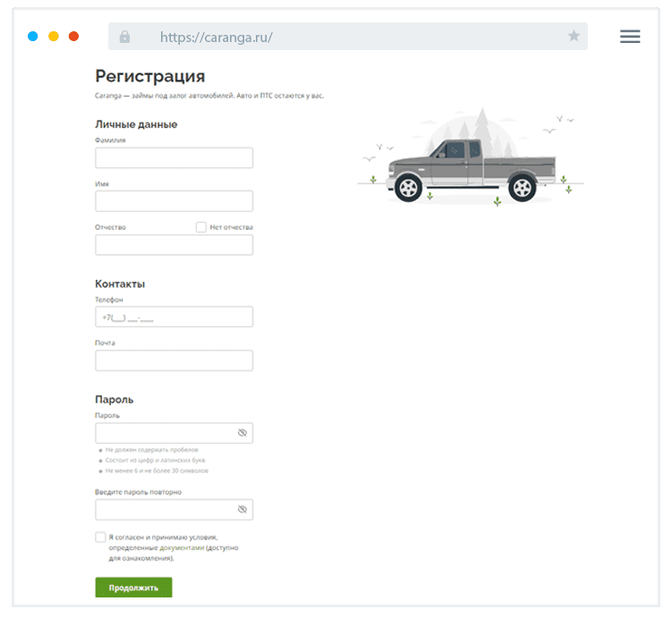This screenshot has width=672, height=618.
Task: Click the padlock icon in address bar
Action: 124,37
